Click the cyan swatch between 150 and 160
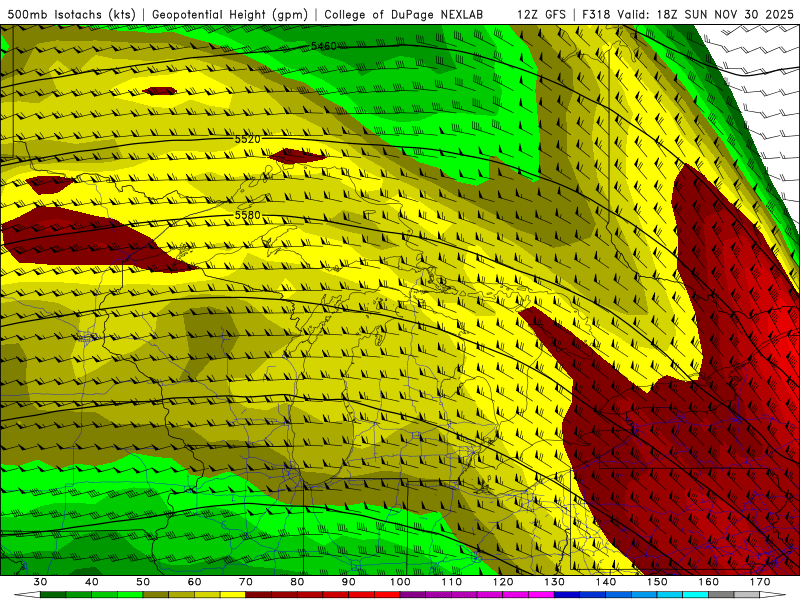 696,595
